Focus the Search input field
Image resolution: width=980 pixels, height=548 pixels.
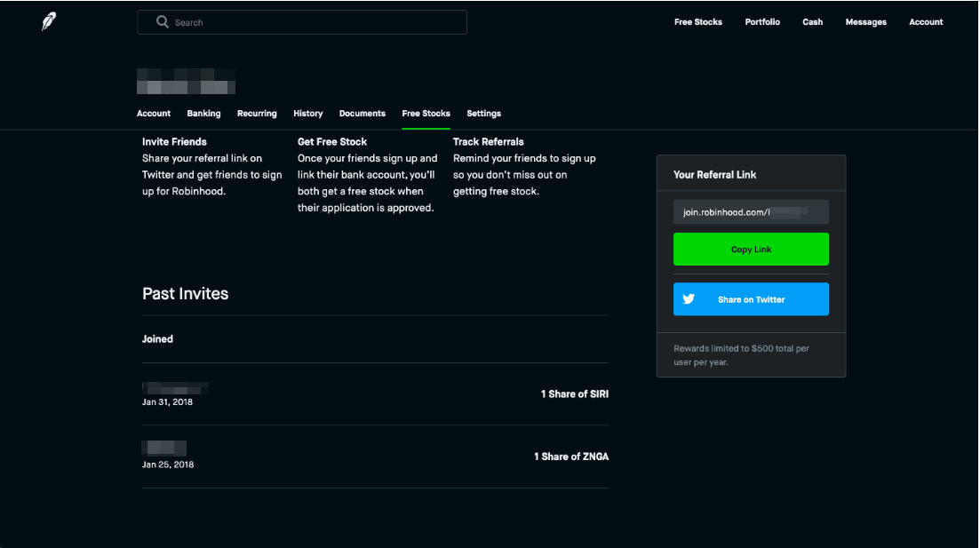pos(311,22)
